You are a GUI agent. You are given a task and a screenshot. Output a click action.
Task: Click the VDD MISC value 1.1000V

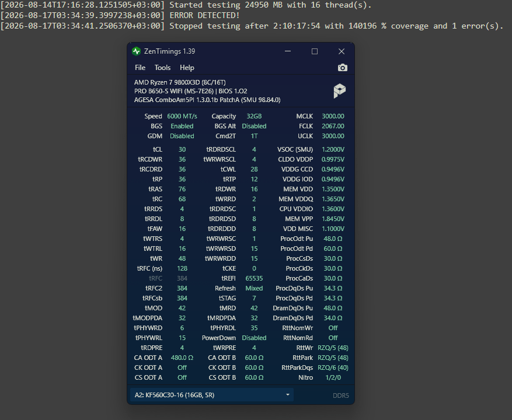[333, 229]
